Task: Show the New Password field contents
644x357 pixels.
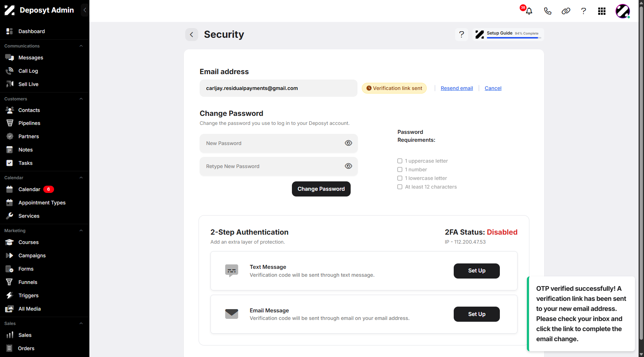Action: point(348,143)
